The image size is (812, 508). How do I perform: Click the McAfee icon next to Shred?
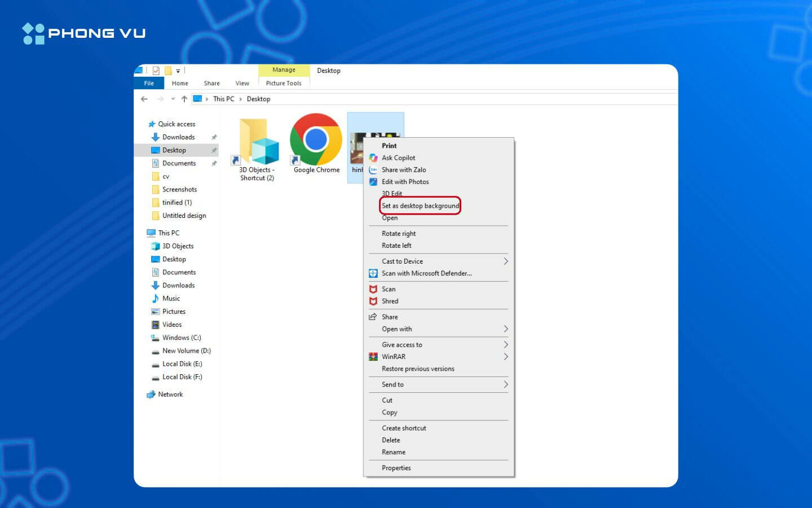(x=373, y=301)
